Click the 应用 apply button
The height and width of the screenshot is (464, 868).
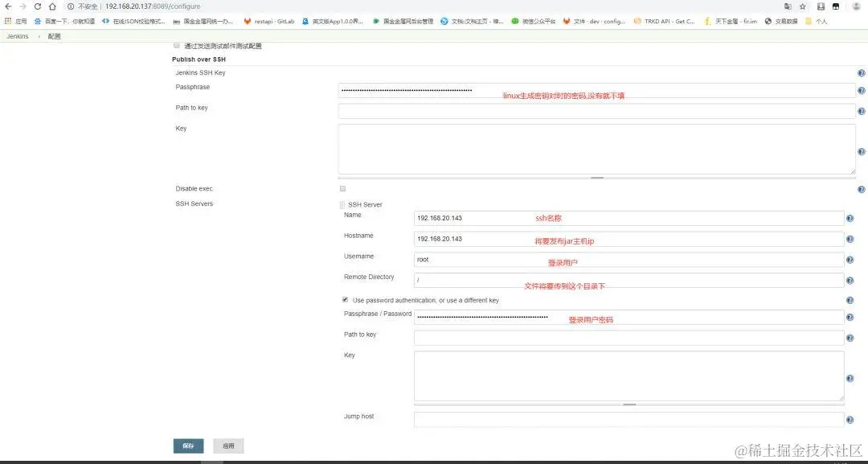228,446
